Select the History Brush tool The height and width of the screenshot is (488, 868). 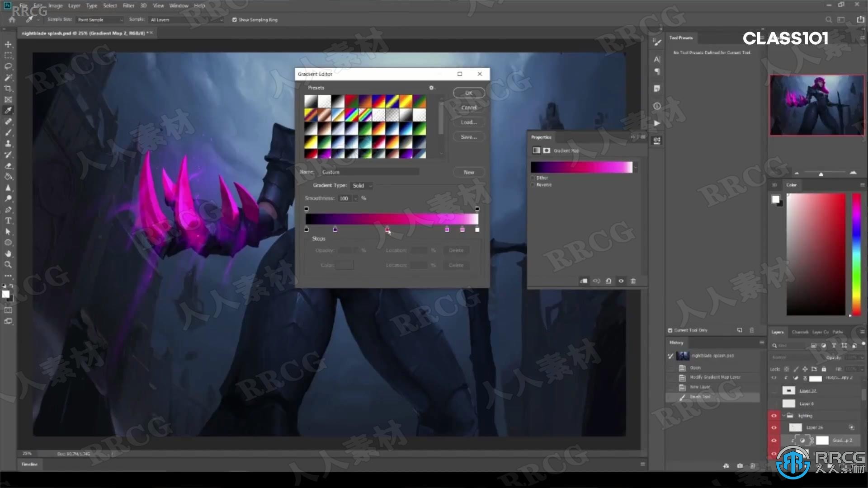point(8,155)
